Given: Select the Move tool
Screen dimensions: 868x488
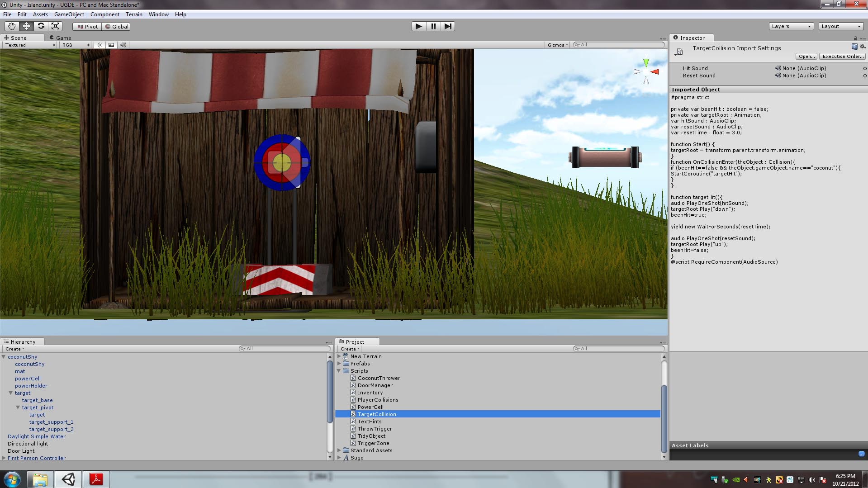Looking at the screenshot, I should click(26, 26).
